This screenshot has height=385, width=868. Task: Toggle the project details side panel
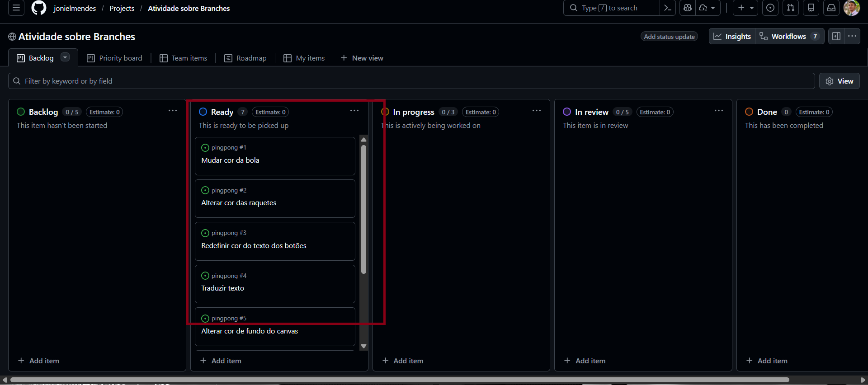coord(836,36)
